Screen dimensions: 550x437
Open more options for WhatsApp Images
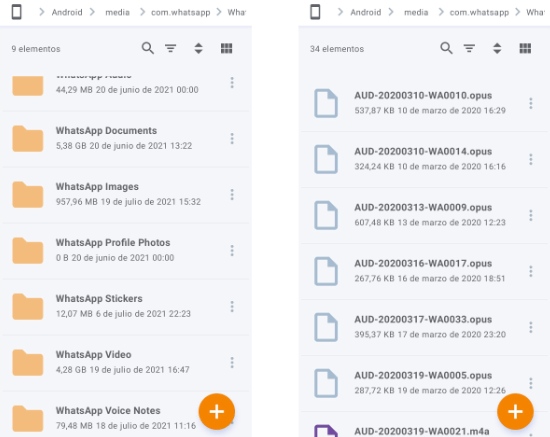tap(232, 195)
